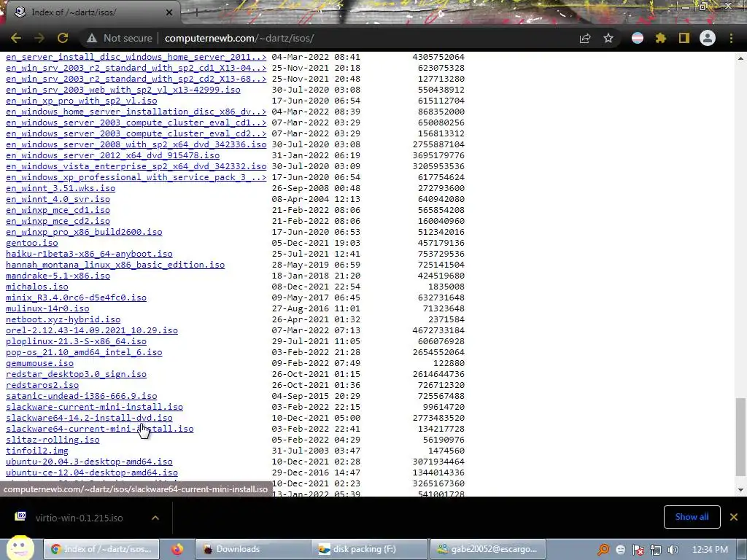Click Show all downloads button
This screenshot has width=747, height=560.
692,517
